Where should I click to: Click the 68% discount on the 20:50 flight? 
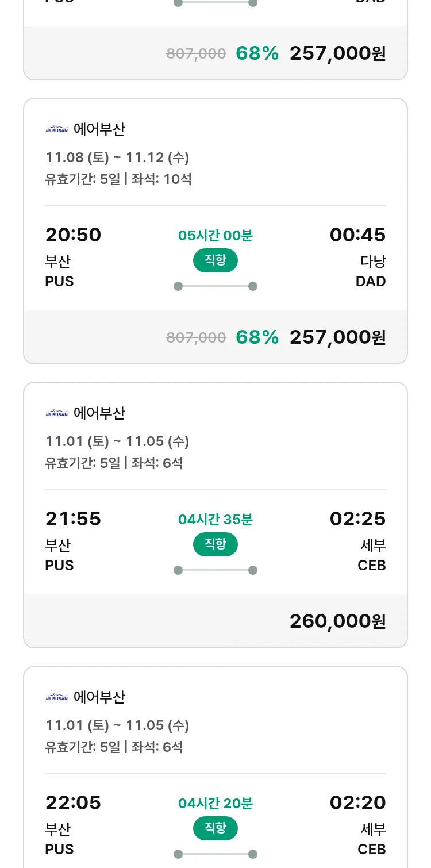pos(257,337)
